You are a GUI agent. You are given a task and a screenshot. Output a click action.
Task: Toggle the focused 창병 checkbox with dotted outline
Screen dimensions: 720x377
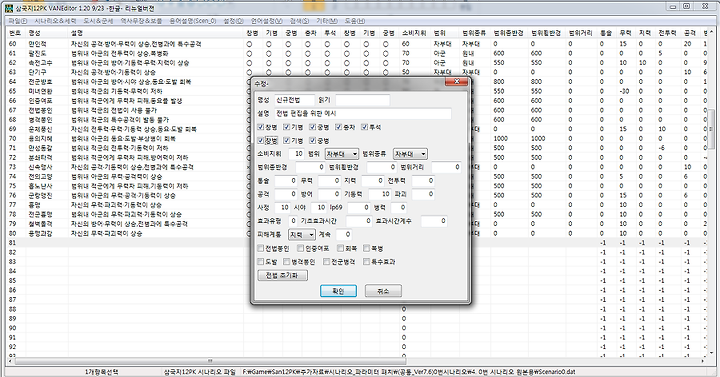[x=261, y=141]
